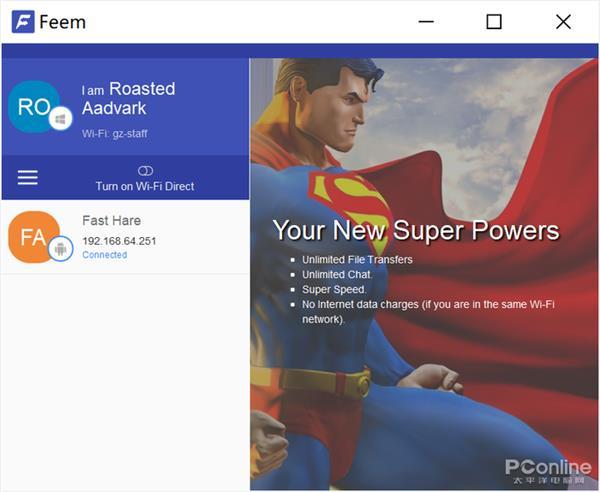
Task: Click the Connected status text
Action: click(104, 255)
